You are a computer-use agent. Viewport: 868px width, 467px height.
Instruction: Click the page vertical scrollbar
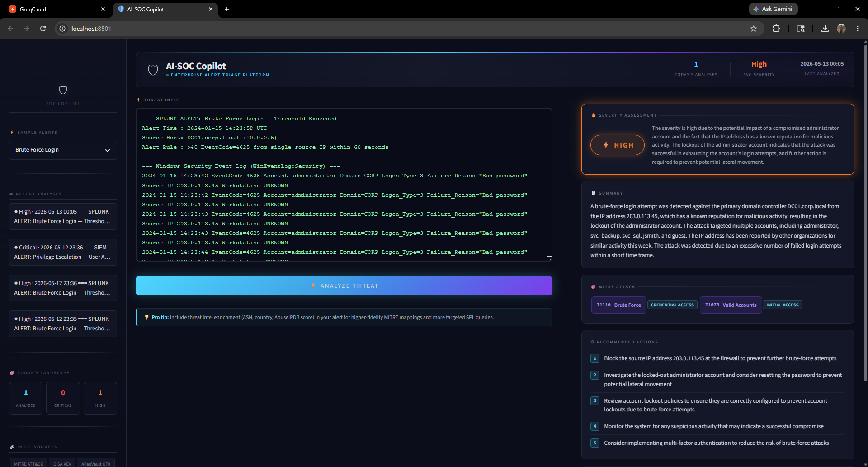click(x=865, y=213)
